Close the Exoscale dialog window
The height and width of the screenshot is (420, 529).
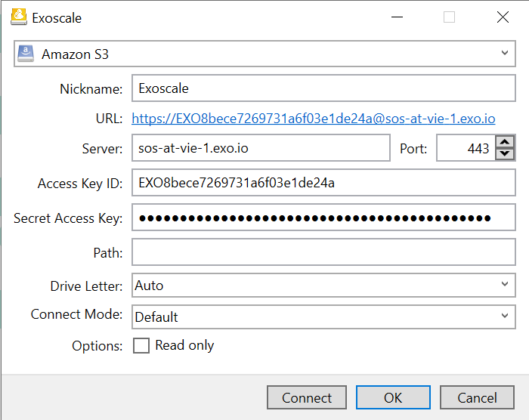[502, 17]
